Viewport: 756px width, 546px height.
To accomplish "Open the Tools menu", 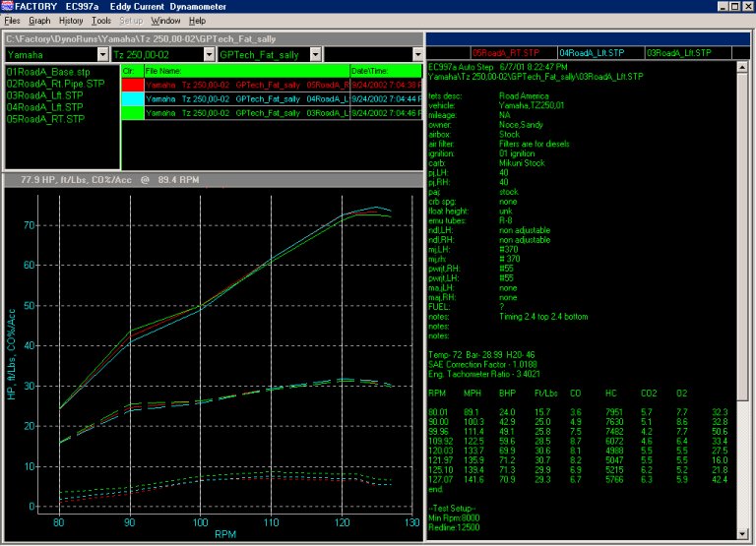I will pyautogui.click(x=100, y=20).
